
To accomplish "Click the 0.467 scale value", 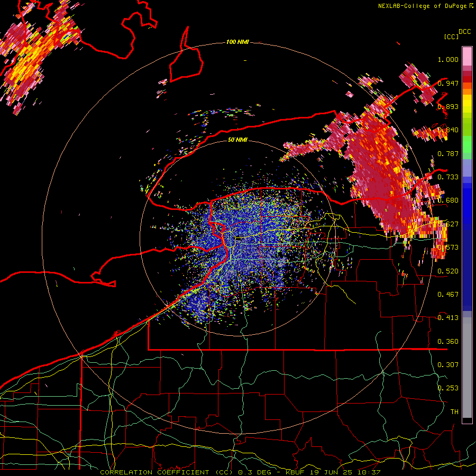I will click(x=448, y=295).
